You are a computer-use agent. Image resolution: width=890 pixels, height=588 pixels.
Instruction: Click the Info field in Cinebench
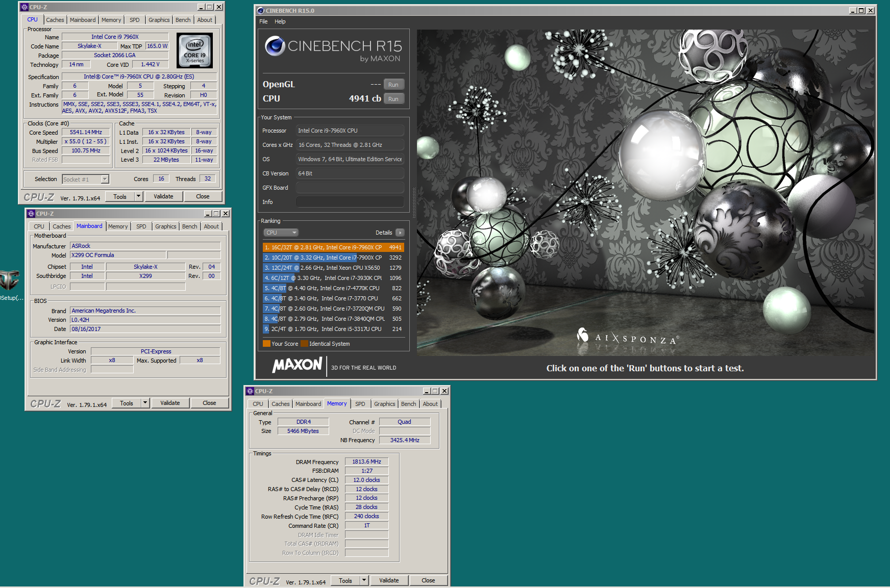[x=350, y=202]
